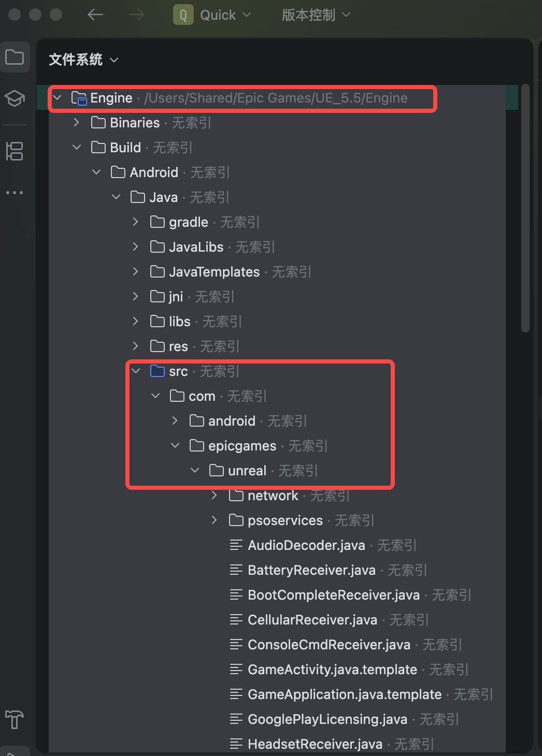Select the psoservices folder
Image resolution: width=542 pixels, height=756 pixels.
tap(285, 520)
